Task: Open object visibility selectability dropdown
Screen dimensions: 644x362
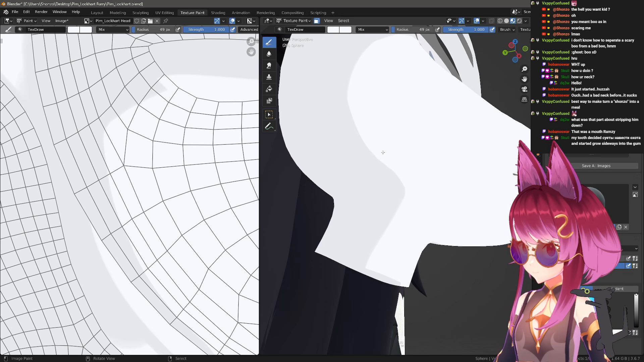Action: (x=451, y=21)
